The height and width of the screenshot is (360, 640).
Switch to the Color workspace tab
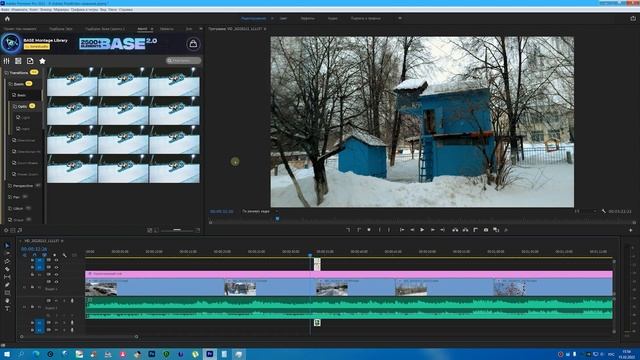click(283, 18)
